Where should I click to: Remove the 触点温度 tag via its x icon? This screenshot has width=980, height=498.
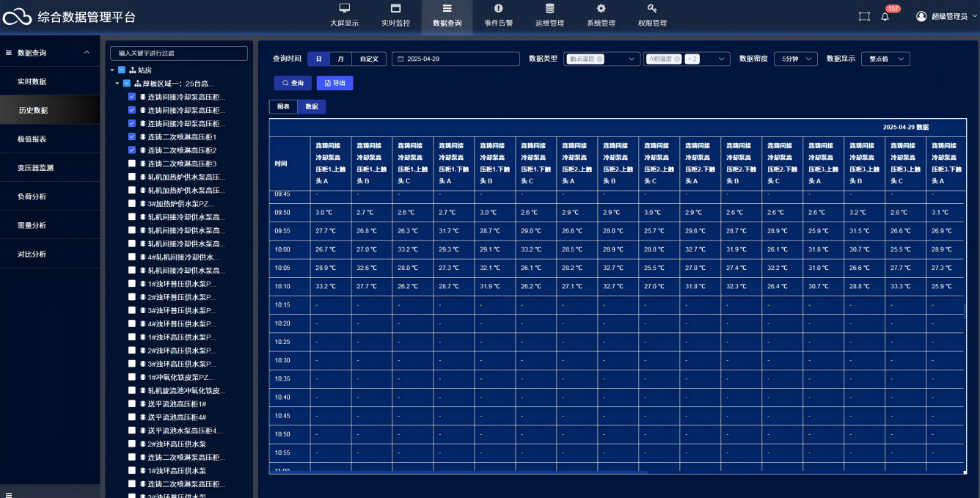tap(599, 59)
